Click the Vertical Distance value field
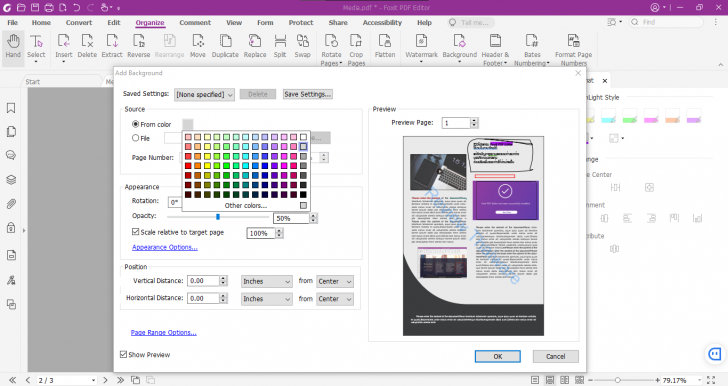 [203, 281]
